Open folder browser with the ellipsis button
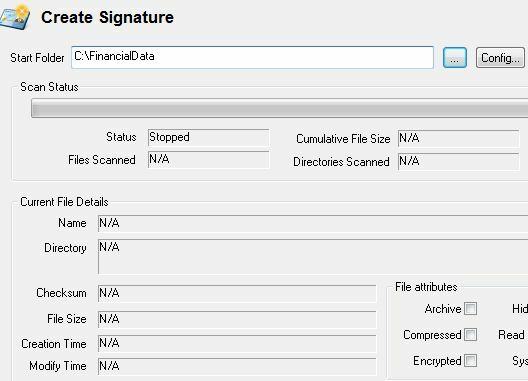The image size is (528, 381). click(x=455, y=58)
